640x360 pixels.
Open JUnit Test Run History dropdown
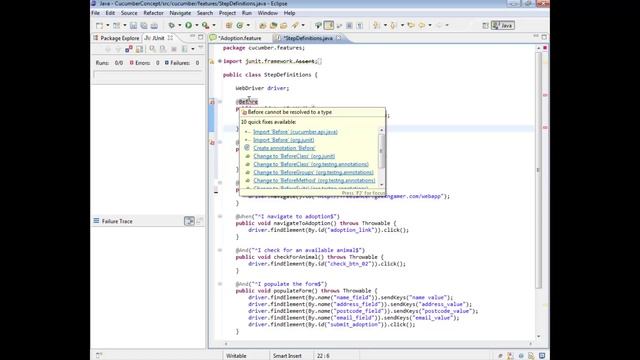(192, 49)
